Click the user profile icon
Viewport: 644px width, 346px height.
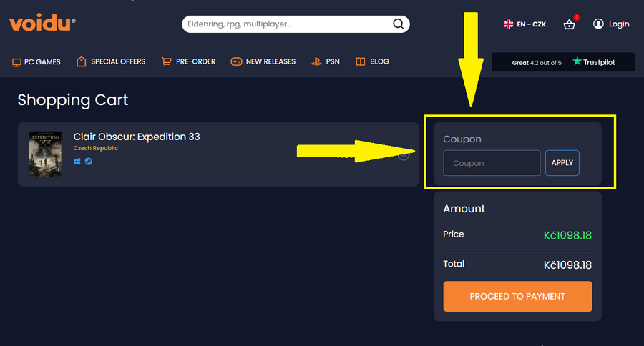click(x=598, y=24)
